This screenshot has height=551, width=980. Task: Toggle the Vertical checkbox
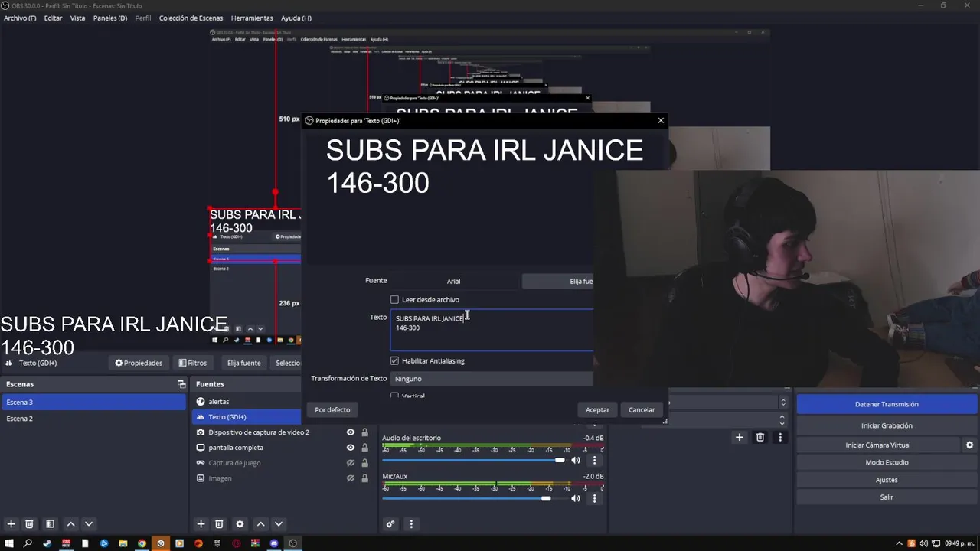(x=394, y=396)
